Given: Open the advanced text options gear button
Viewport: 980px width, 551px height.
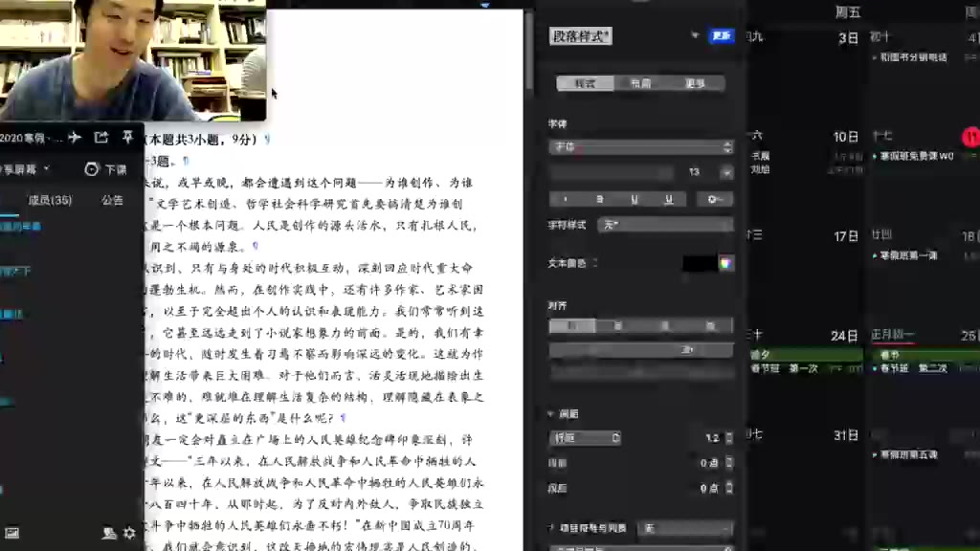Looking at the screenshot, I should click(713, 199).
